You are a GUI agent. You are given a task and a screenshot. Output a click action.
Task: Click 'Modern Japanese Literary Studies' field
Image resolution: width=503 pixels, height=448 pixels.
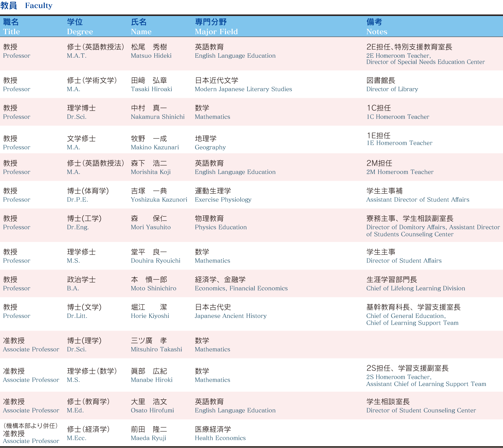[x=243, y=89]
